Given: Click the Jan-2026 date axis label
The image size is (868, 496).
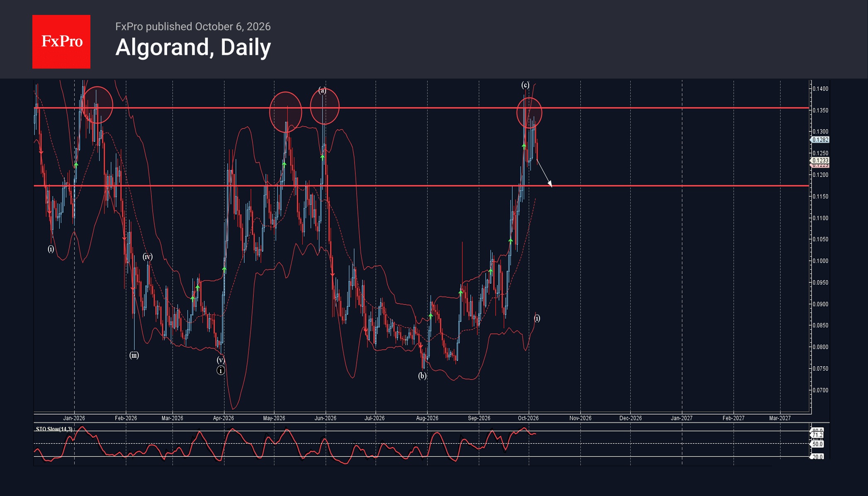Looking at the screenshot, I should point(74,418).
